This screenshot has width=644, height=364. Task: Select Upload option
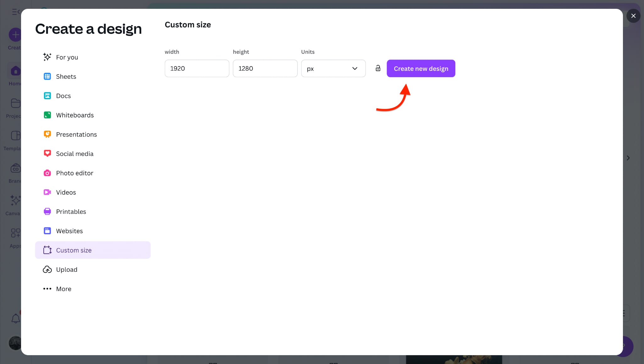click(x=93, y=270)
